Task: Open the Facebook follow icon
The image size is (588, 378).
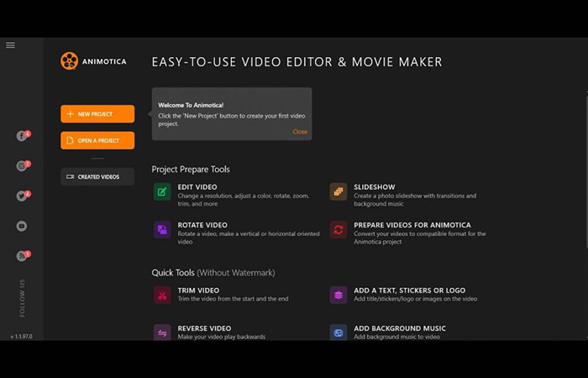Action: point(22,136)
